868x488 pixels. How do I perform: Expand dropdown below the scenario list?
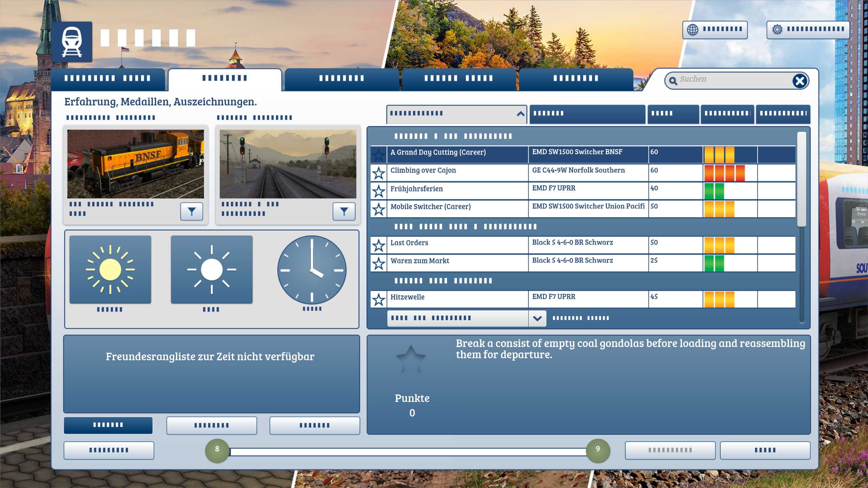[x=537, y=319]
